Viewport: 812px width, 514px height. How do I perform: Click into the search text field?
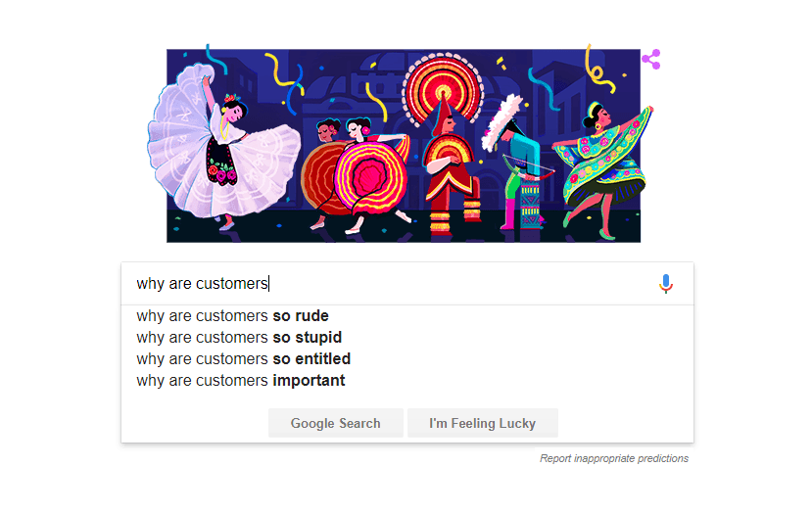pos(389,284)
